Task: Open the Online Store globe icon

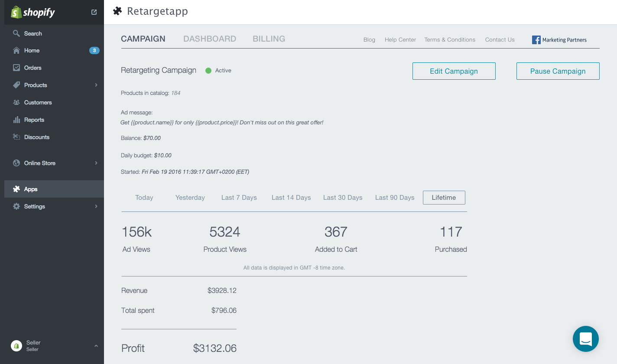Action: (x=16, y=163)
